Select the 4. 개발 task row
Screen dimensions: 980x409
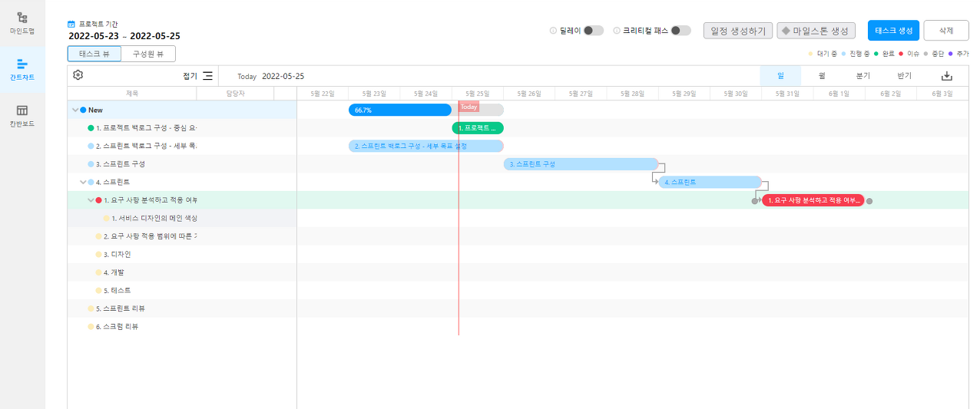(182, 272)
